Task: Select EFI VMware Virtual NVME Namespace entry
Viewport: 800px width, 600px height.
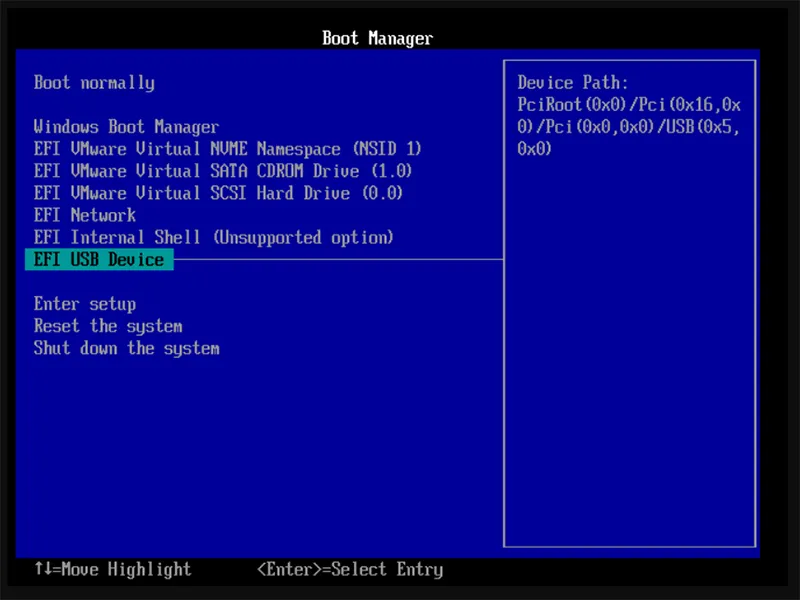Action: [x=228, y=149]
